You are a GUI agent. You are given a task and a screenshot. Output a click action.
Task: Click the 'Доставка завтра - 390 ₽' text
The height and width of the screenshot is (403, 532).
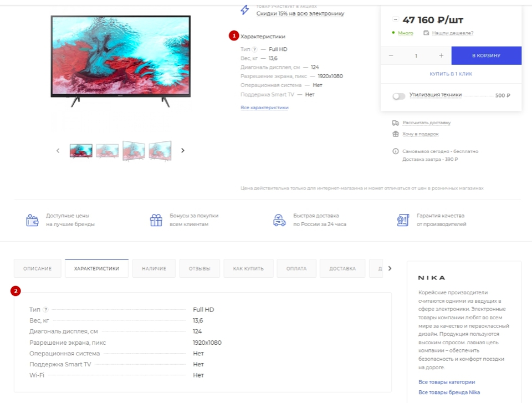(x=430, y=159)
